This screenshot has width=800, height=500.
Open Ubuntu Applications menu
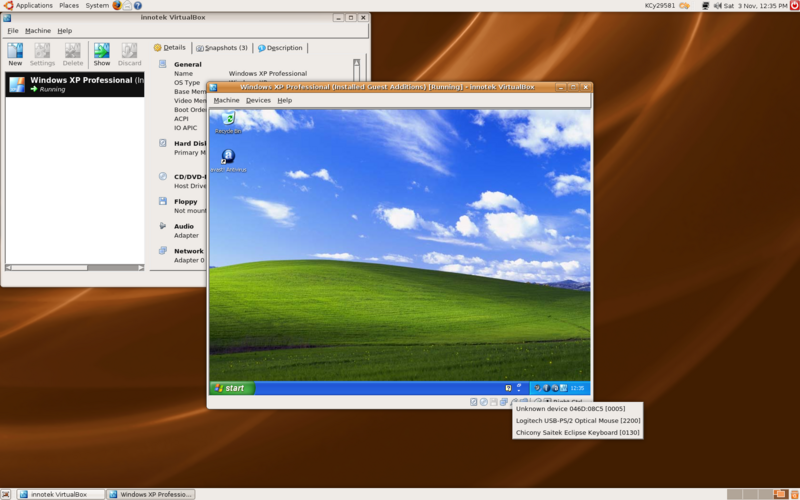(29, 6)
